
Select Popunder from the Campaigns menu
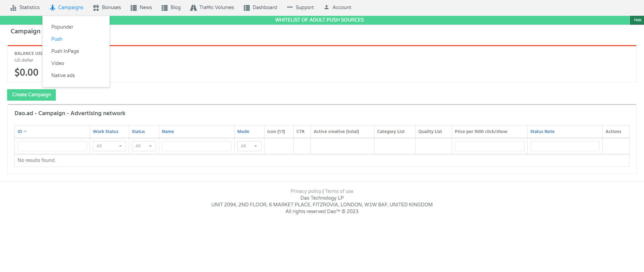[62, 27]
